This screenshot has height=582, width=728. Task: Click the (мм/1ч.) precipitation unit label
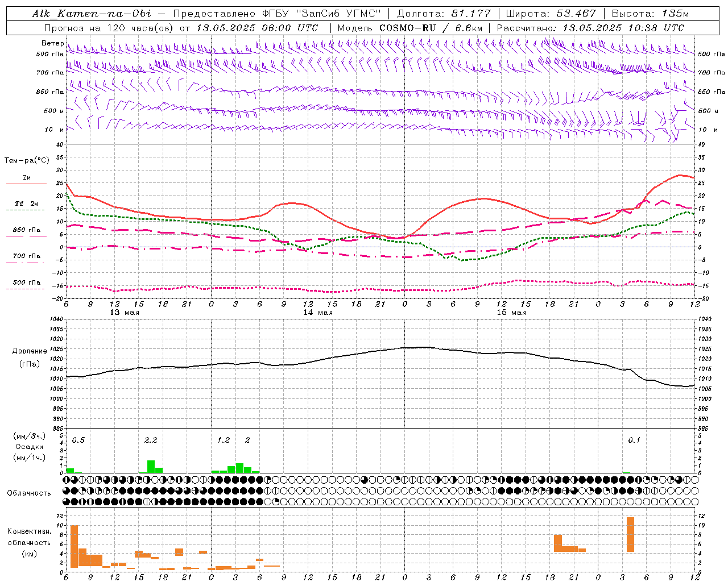[x=30, y=458]
